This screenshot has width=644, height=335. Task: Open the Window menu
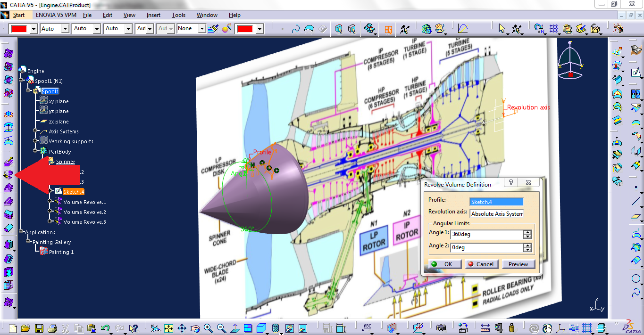coord(207,15)
